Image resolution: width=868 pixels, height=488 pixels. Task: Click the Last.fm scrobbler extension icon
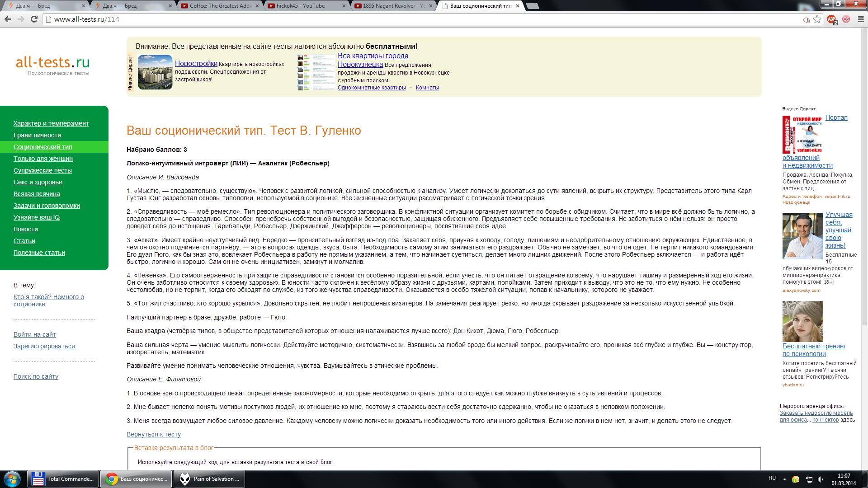[846, 19]
